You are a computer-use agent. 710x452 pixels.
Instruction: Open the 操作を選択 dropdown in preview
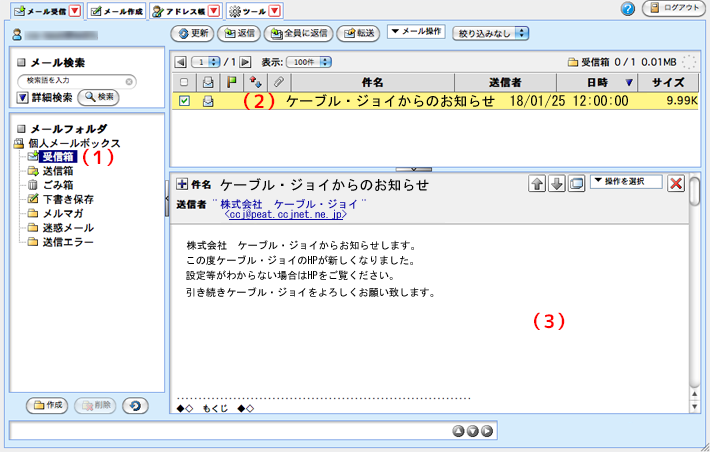(626, 181)
